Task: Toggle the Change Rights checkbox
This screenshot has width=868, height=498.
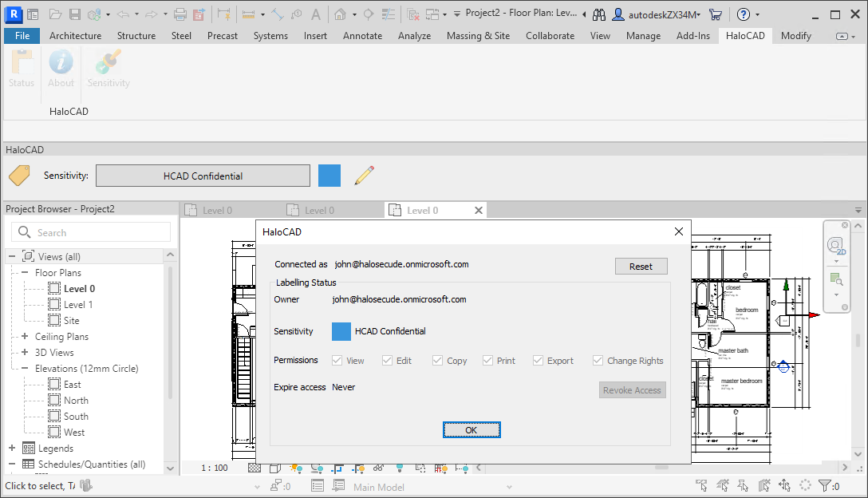Action: pyautogui.click(x=598, y=361)
